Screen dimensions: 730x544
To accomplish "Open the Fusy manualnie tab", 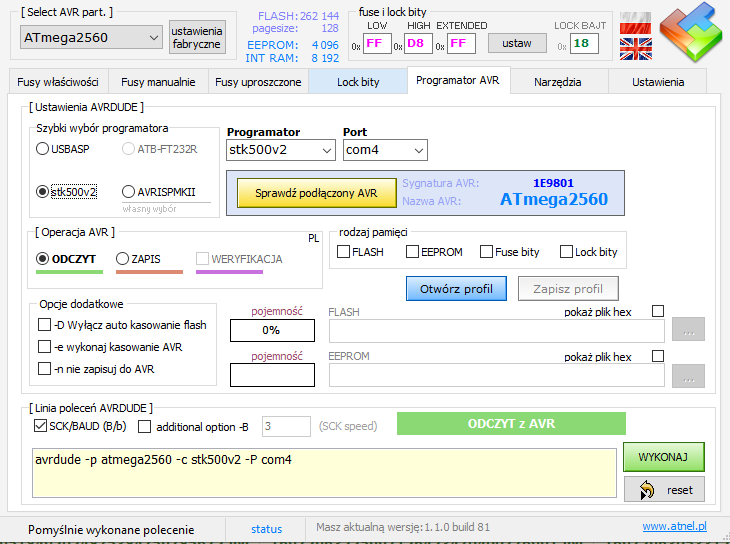I will tap(158, 82).
